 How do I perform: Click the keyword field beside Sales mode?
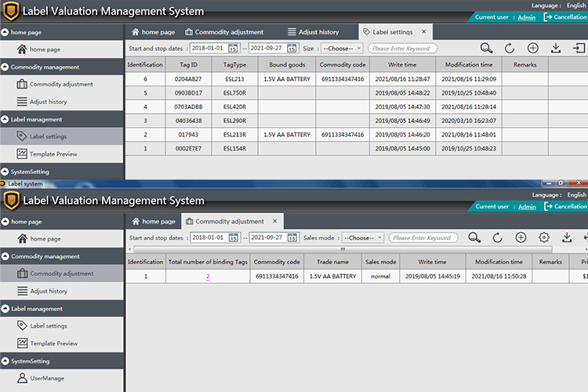pos(423,238)
